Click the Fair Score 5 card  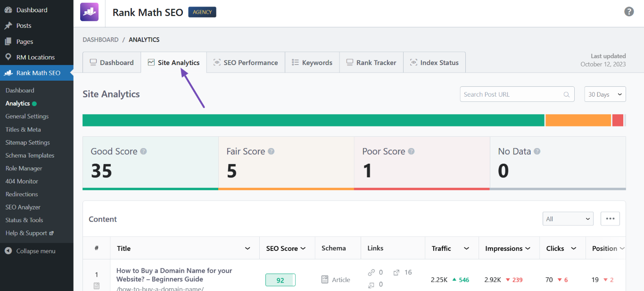(286, 163)
